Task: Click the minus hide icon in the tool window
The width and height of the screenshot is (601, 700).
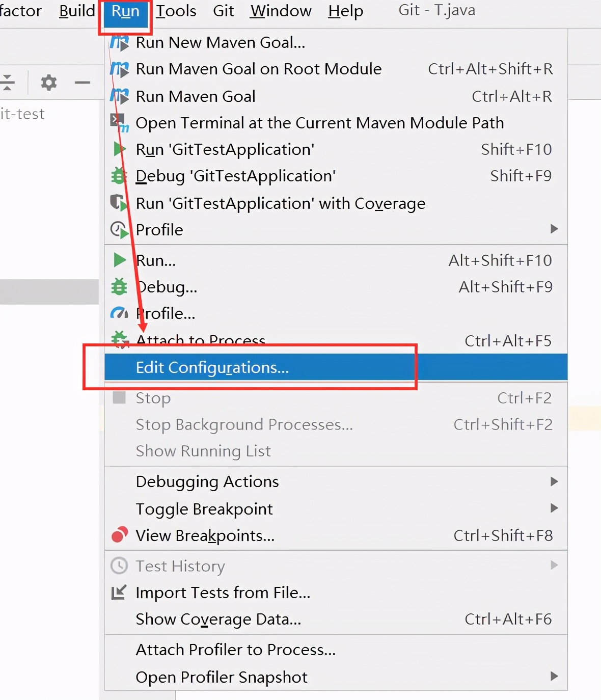Action: 82,82
